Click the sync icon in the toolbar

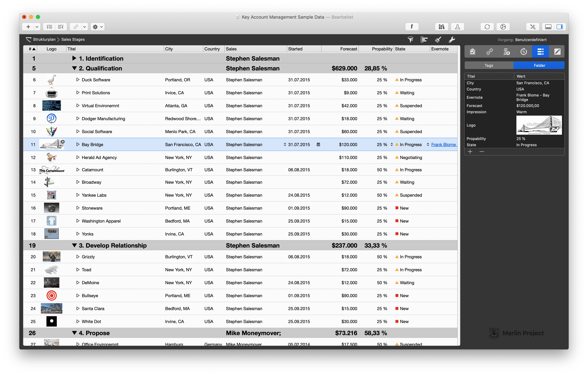487,27
